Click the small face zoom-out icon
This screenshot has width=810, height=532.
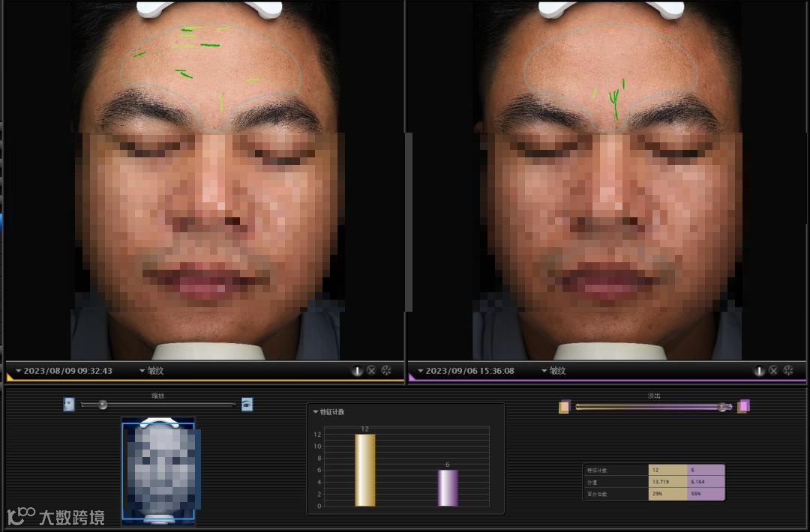click(69, 405)
